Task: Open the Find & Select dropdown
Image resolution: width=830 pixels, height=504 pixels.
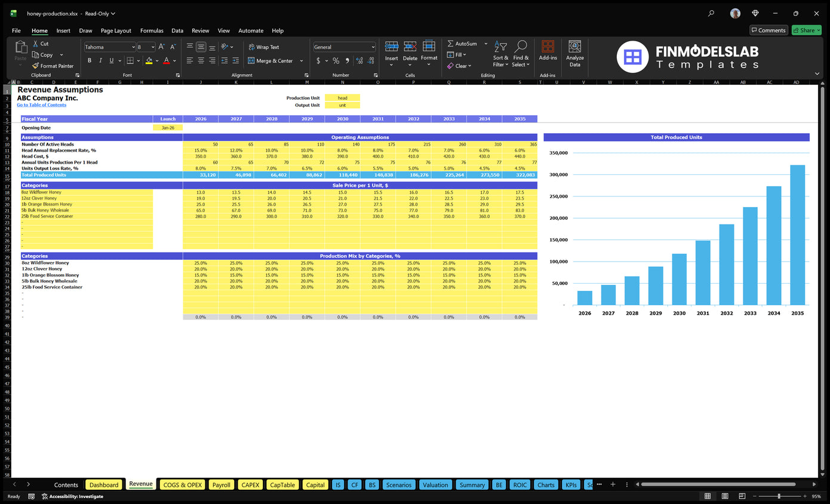Action: point(521,54)
